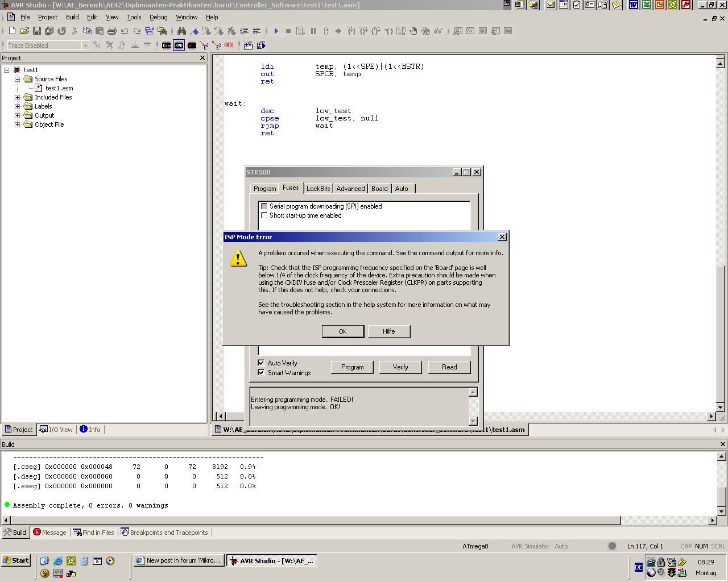
Task: Open Find with binoculars icon
Action: coord(181,31)
